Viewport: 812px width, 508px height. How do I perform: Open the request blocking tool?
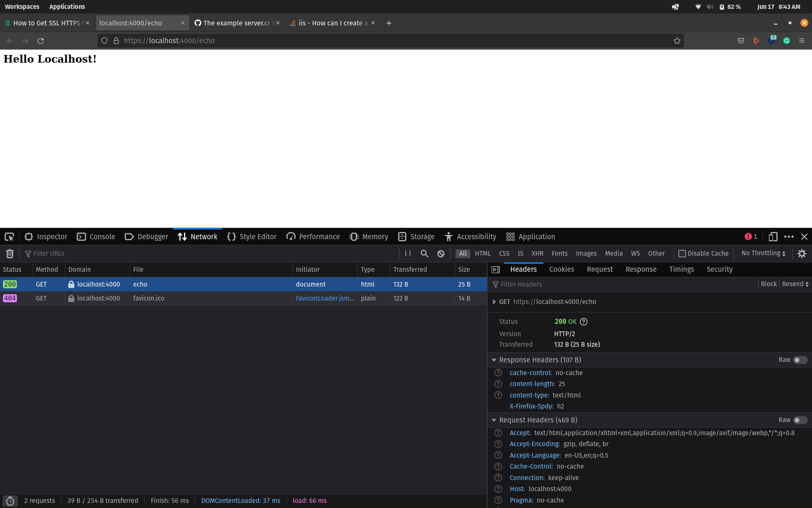[x=441, y=253]
